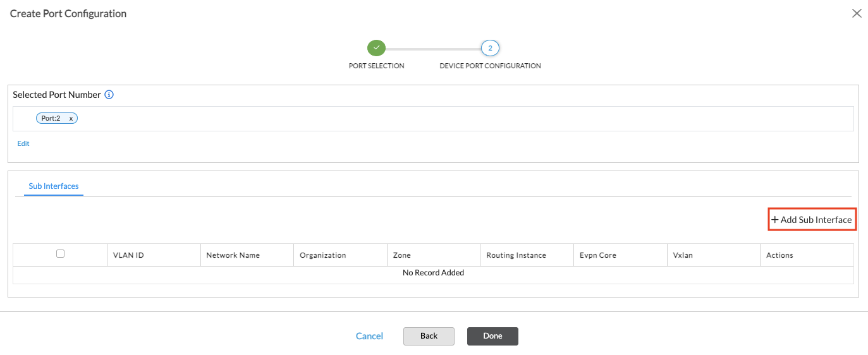
Task: Open the Sub Interfaces tab
Action: (54, 186)
